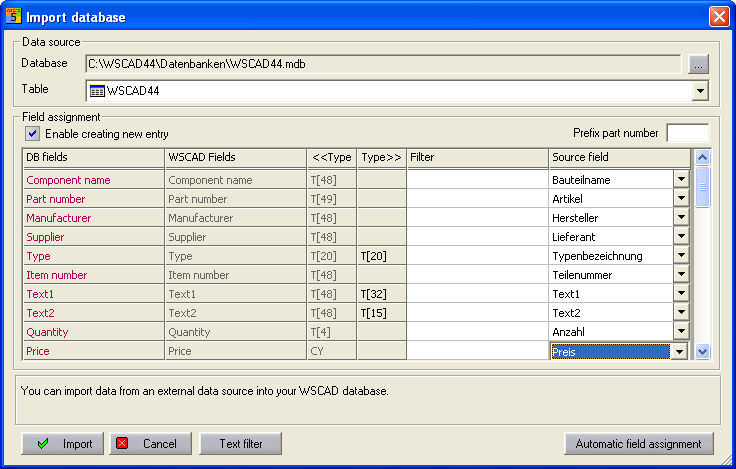The width and height of the screenshot is (736, 469).
Task: Click the Database path field
Action: 383,64
